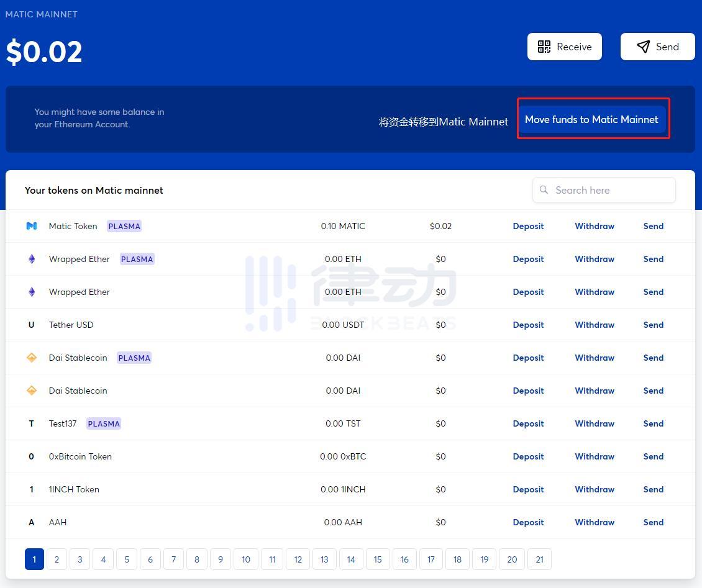The width and height of the screenshot is (702, 588).
Task: Click the Wrapped Ether PLASMA diamond icon
Action: (x=32, y=259)
